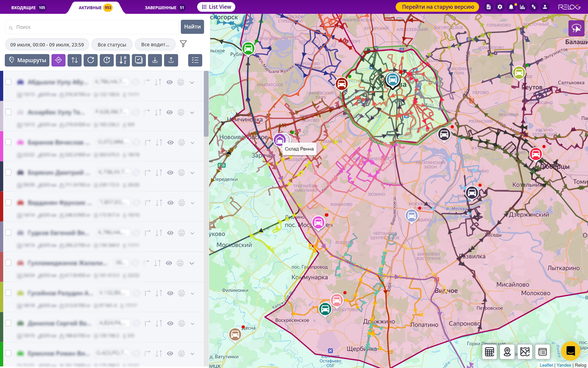Click the Найти search button
This screenshot has height=368, width=588.
pyautogui.click(x=192, y=27)
